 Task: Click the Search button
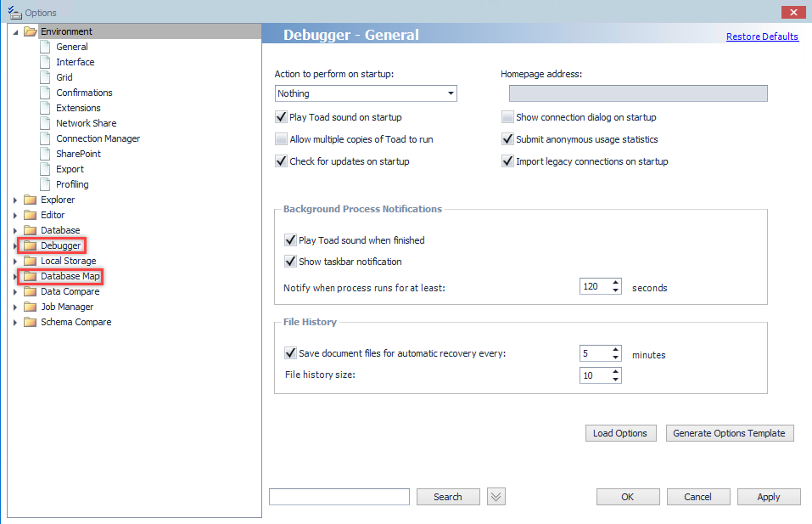448,497
